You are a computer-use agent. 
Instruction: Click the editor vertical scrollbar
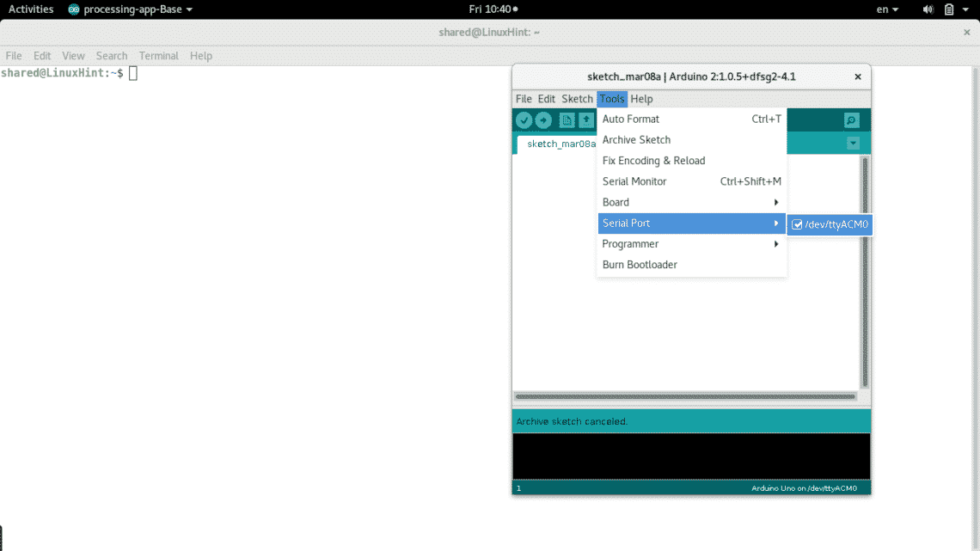[x=865, y=272]
